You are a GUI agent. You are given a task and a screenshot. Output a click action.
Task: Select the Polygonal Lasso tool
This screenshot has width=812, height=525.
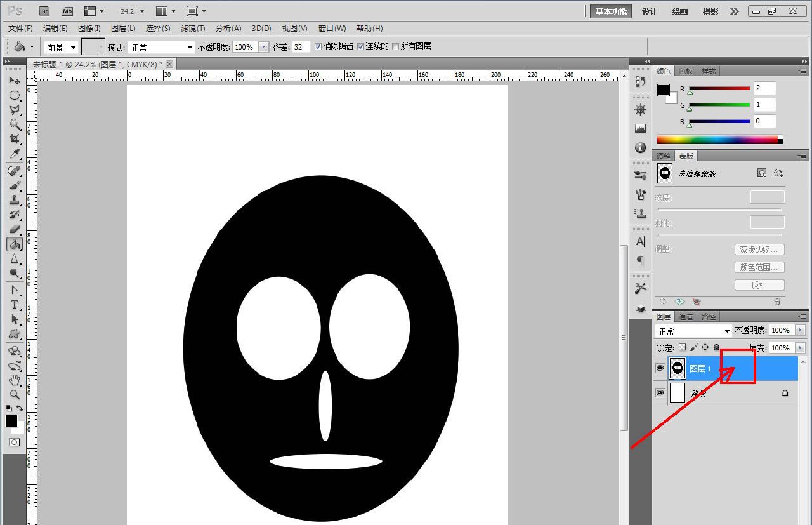(14, 110)
